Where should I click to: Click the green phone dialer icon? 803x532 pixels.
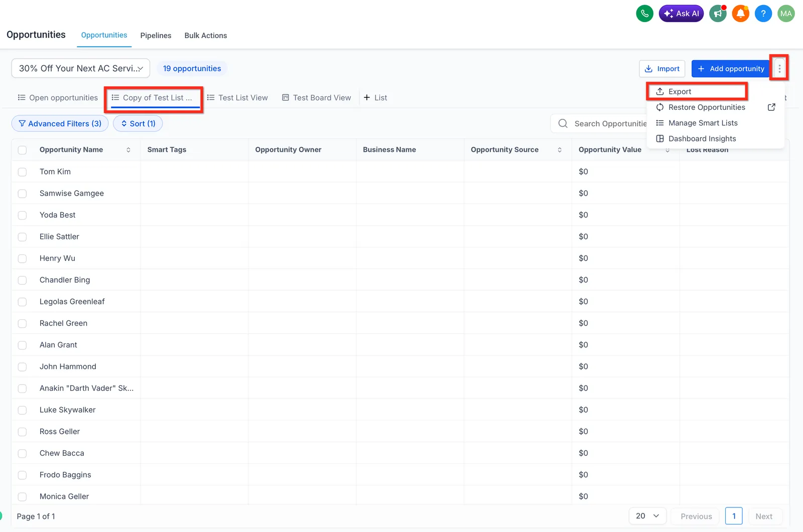pos(644,14)
